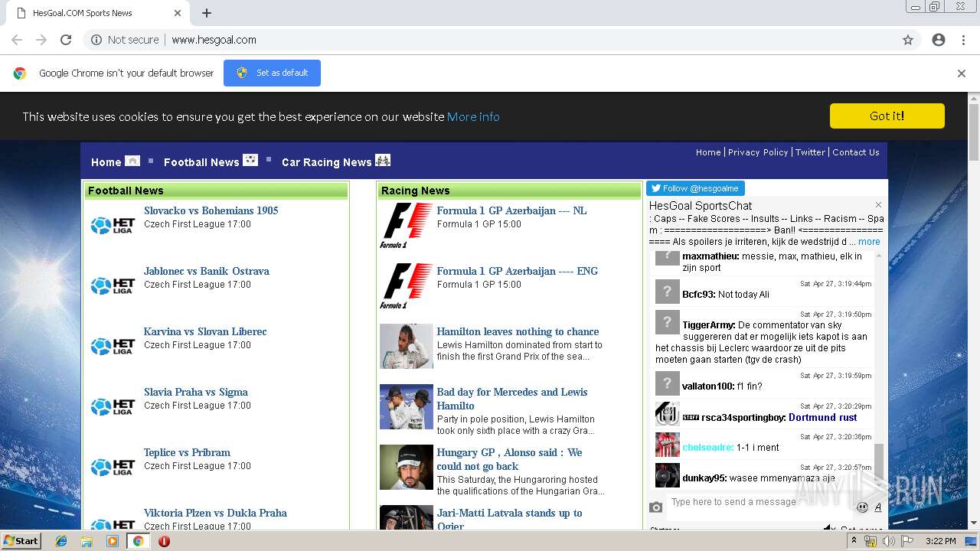This screenshot has width=980, height=551.
Task: Open the Contact Us link
Action: (x=856, y=152)
